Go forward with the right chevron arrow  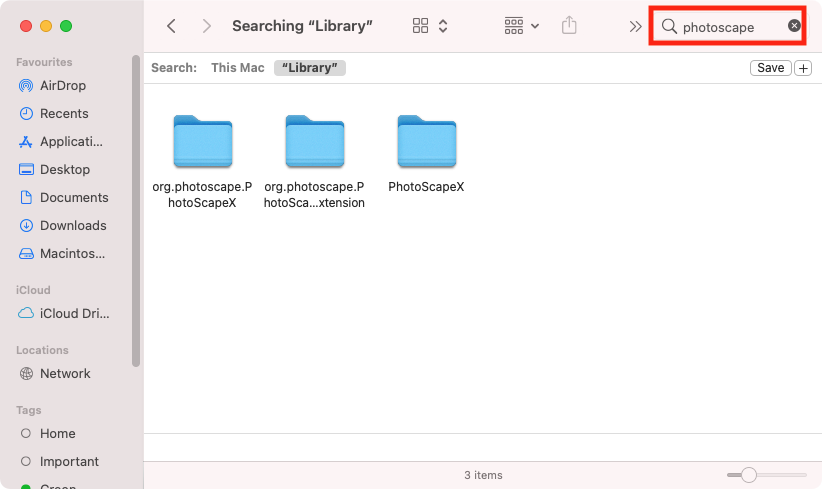pyautogui.click(x=207, y=26)
